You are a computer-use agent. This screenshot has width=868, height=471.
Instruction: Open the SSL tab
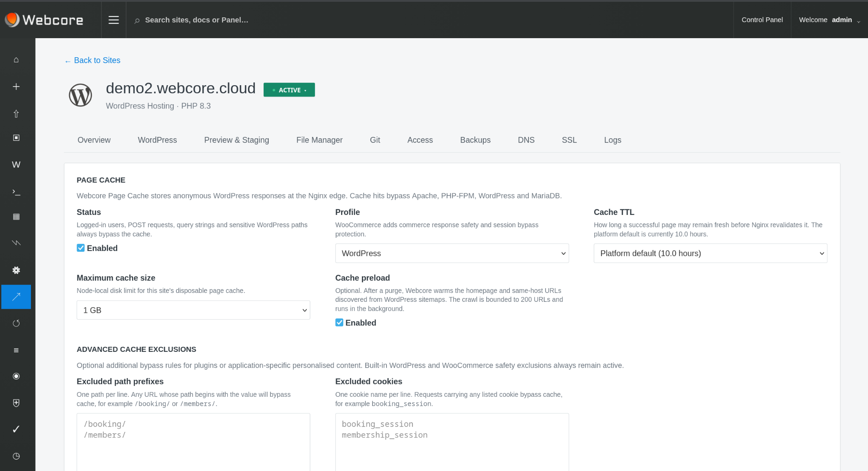coord(569,140)
